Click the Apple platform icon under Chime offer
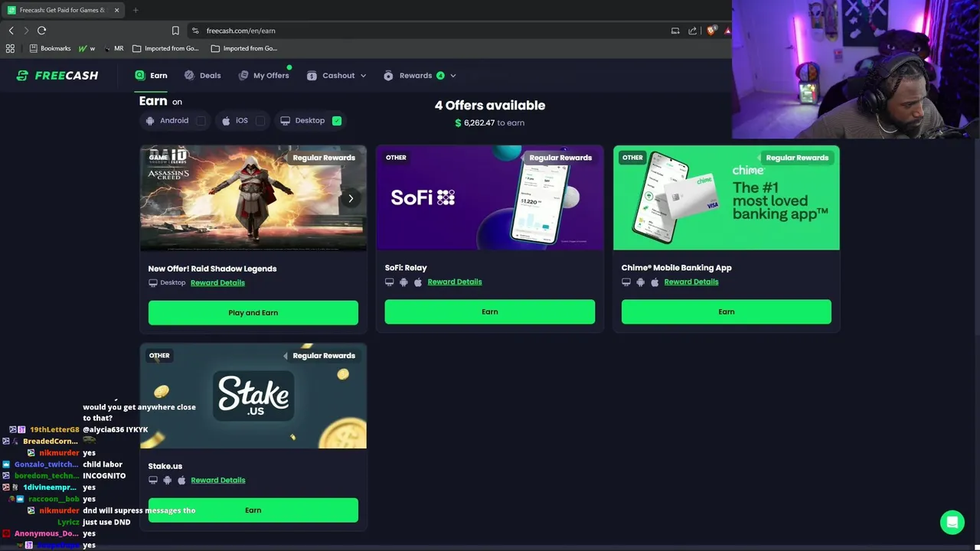980x551 pixels. click(655, 282)
